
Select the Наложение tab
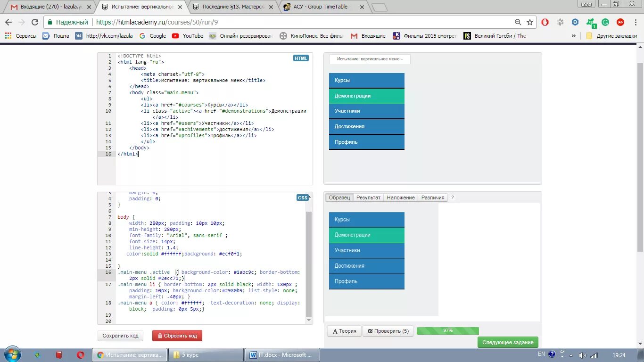(x=401, y=197)
